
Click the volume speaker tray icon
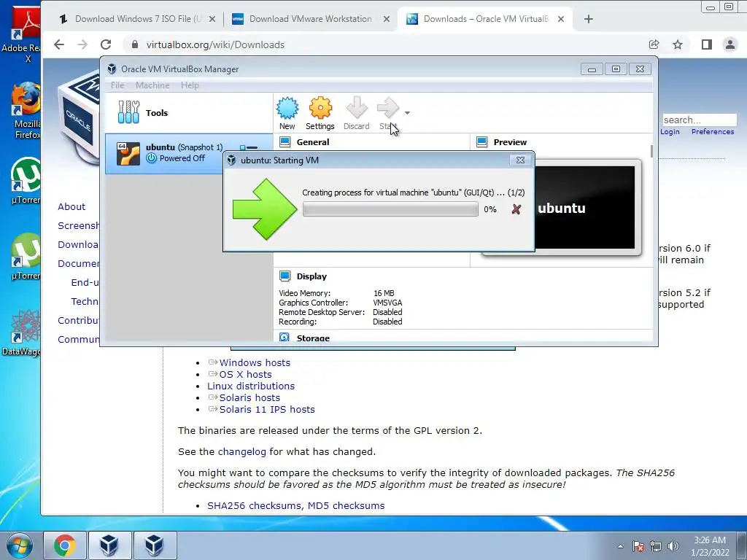(673, 546)
